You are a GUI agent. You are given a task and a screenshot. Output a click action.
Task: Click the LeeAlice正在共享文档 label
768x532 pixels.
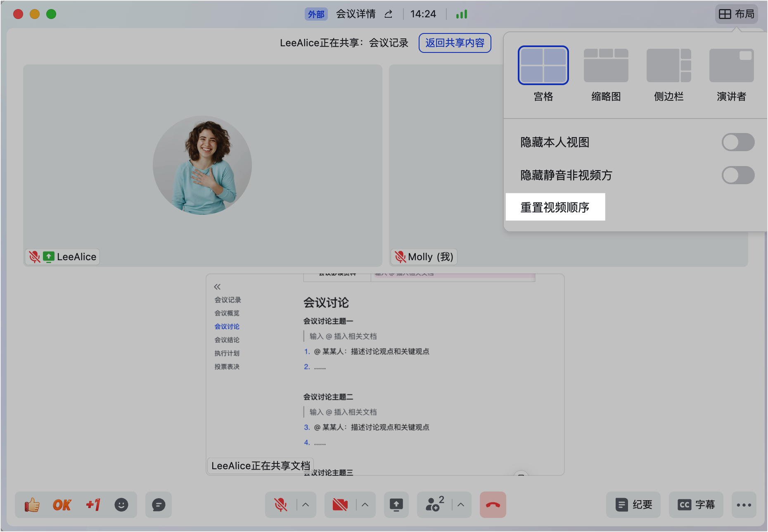coord(261,466)
